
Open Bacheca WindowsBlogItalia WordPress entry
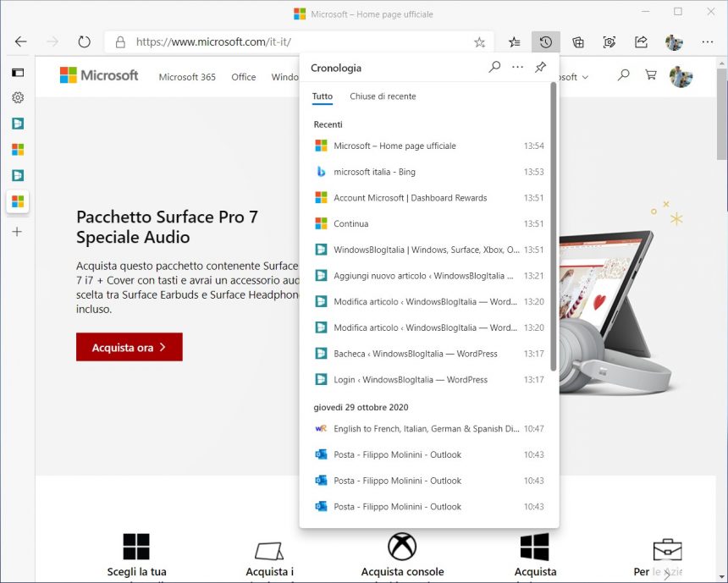(429, 354)
